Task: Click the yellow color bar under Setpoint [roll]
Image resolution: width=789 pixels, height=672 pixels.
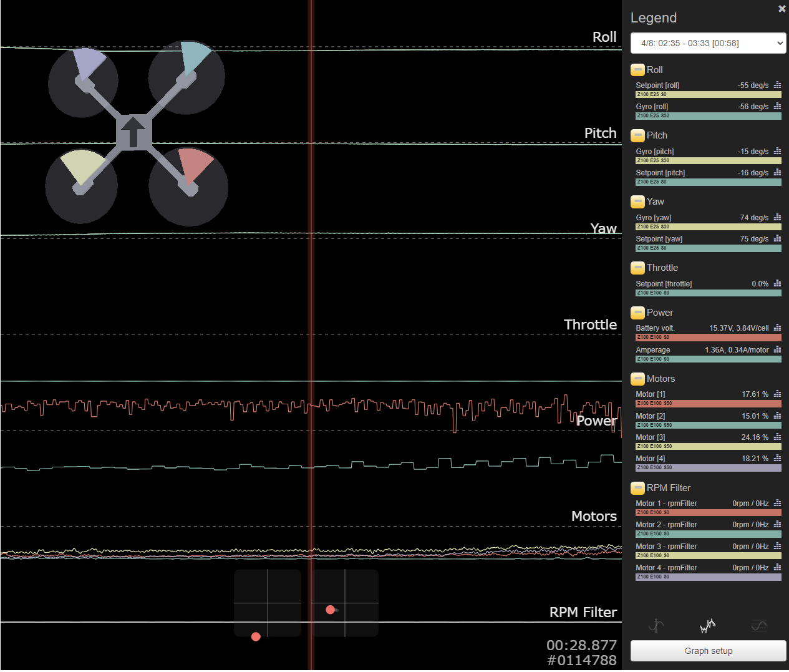Action: coord(708,94)
